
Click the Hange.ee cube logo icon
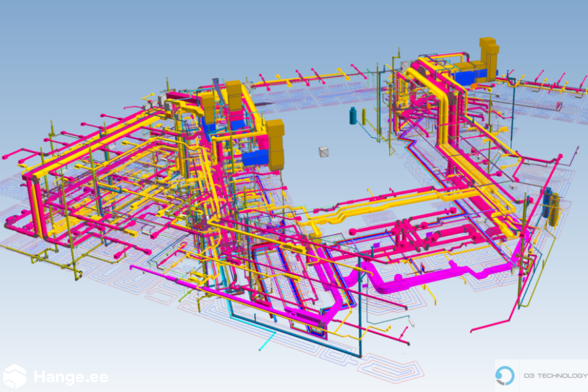click(x=14, y=376)
